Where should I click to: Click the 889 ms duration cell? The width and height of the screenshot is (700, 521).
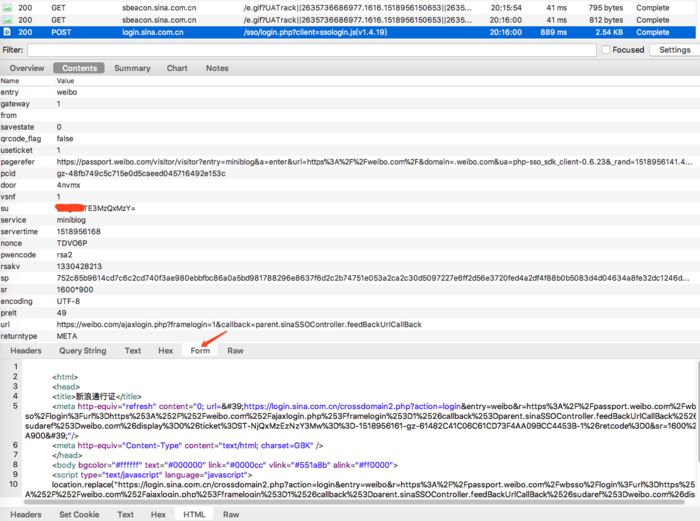tap(554, 32)
